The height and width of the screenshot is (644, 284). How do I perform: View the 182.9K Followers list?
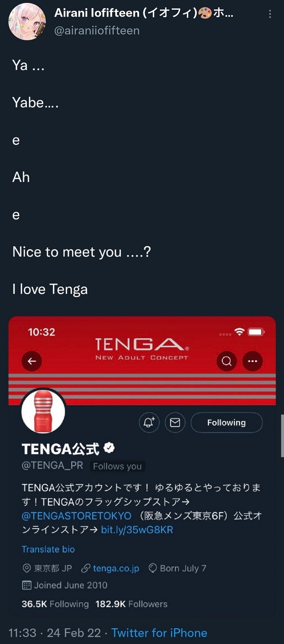point(131,604)
